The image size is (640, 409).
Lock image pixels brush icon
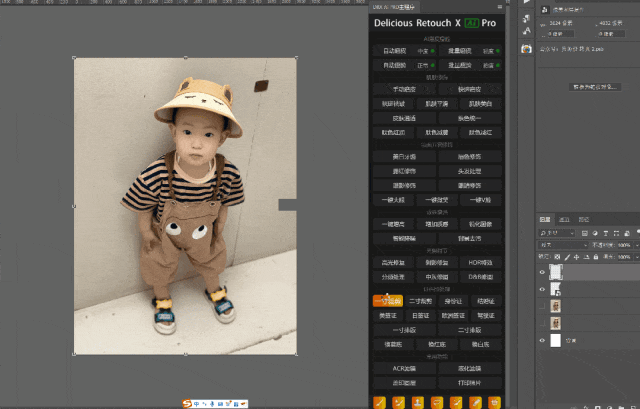(567, 257)
